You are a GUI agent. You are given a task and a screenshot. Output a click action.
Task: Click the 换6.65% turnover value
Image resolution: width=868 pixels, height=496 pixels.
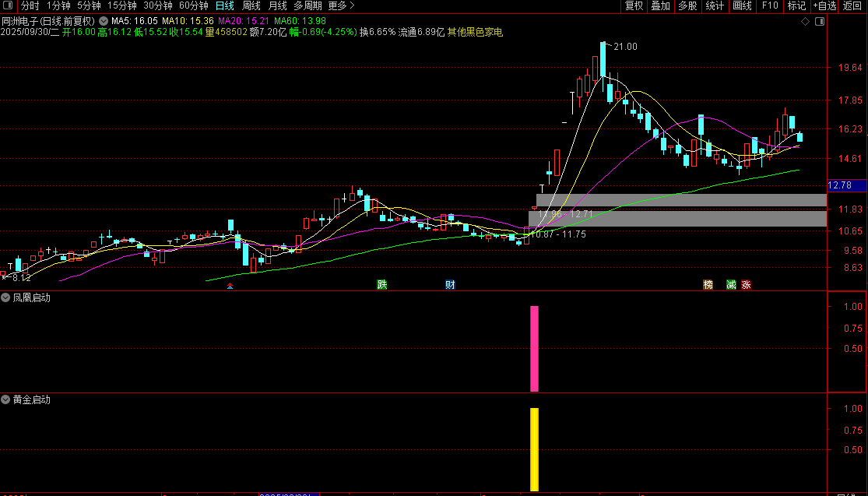(378, 32)
